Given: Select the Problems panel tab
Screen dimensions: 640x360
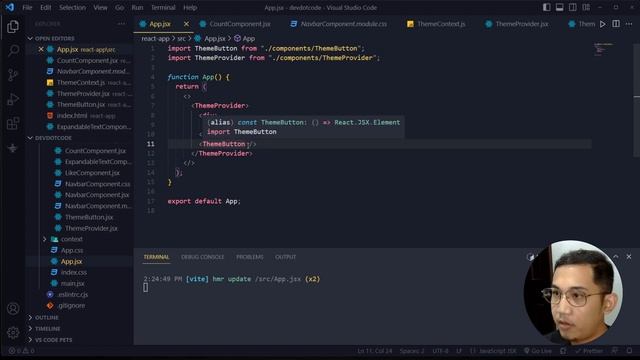Looking at the screenshot, I should coord(249,257).
